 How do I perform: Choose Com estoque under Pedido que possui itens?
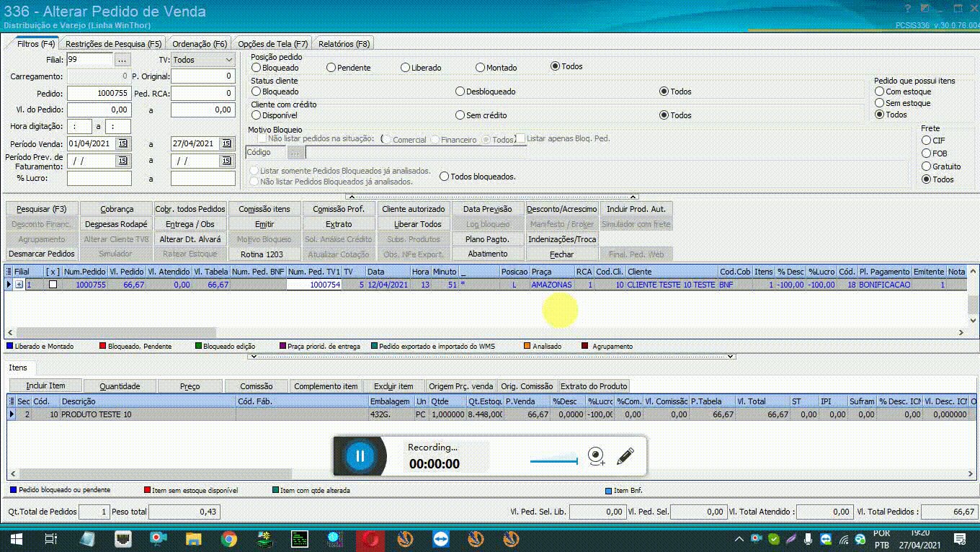[x=879, y=92]
